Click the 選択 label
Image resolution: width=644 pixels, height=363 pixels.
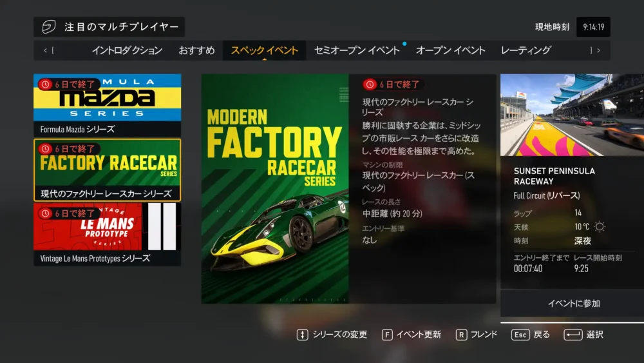594,335
